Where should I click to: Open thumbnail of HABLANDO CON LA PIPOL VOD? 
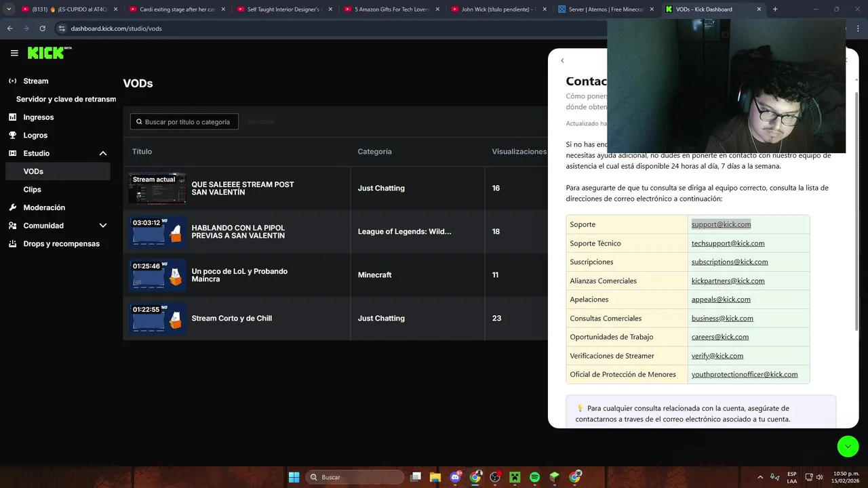pos(157,232)
